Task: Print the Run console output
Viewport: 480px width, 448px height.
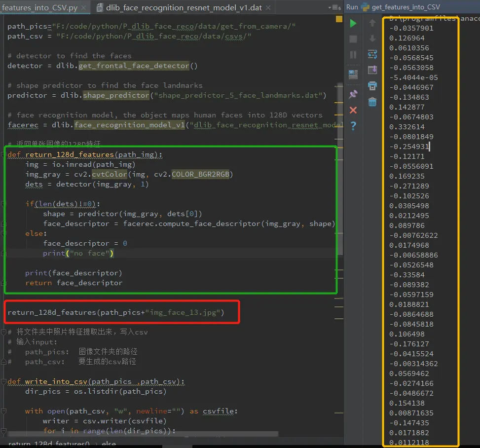Action: (x=372, y=86)
